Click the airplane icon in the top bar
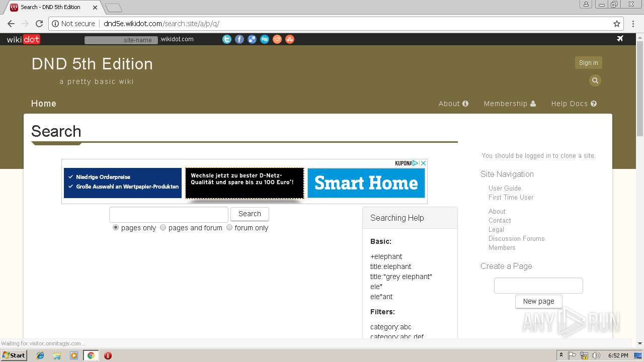Screen dimensions: 644x362 pos(620,39)
